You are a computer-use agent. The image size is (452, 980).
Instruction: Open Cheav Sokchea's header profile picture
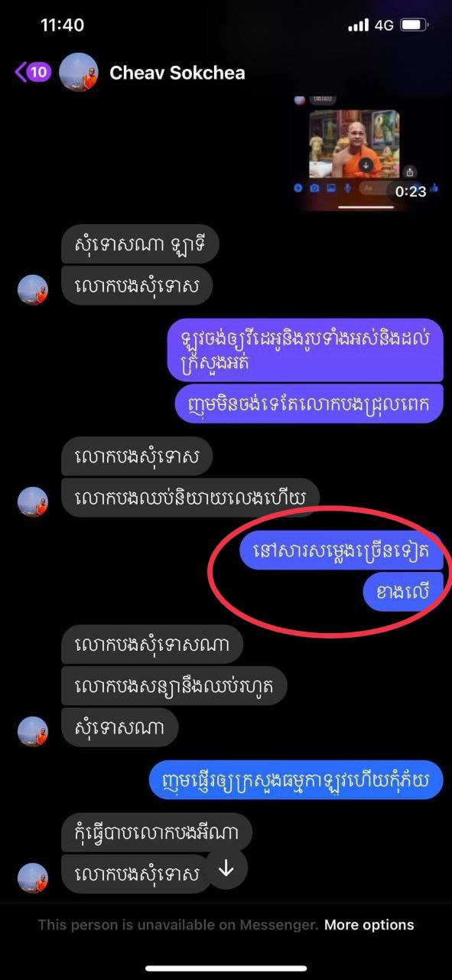click(x=79, y=73)
